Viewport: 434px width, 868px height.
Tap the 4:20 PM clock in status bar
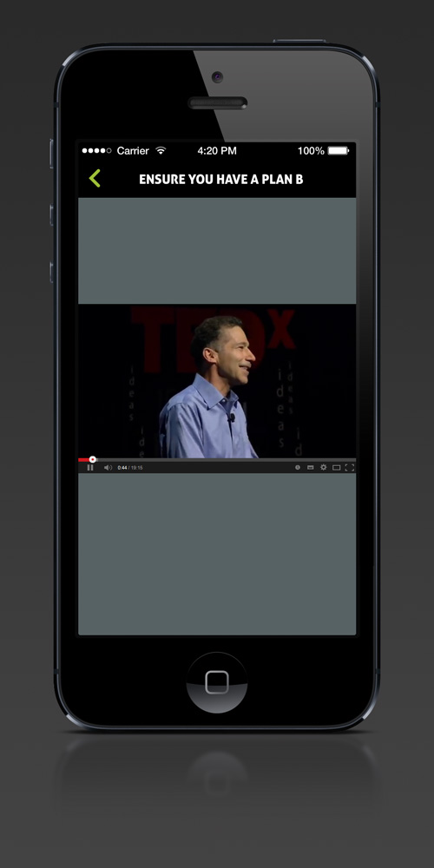(217, 150)
